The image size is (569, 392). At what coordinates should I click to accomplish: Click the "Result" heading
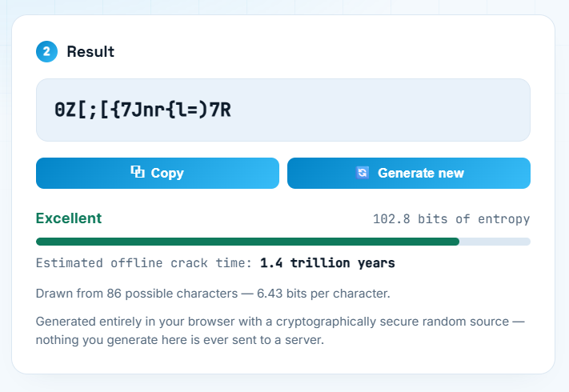coord(90,51)
